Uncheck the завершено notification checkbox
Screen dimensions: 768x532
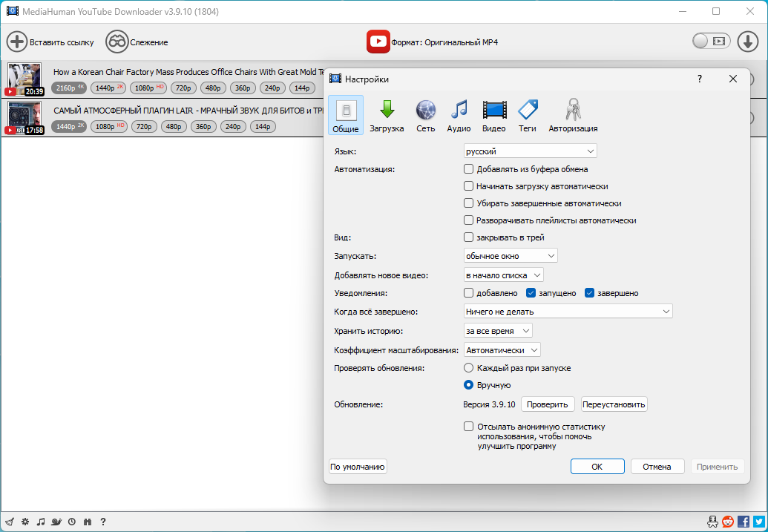pos(589,293)
